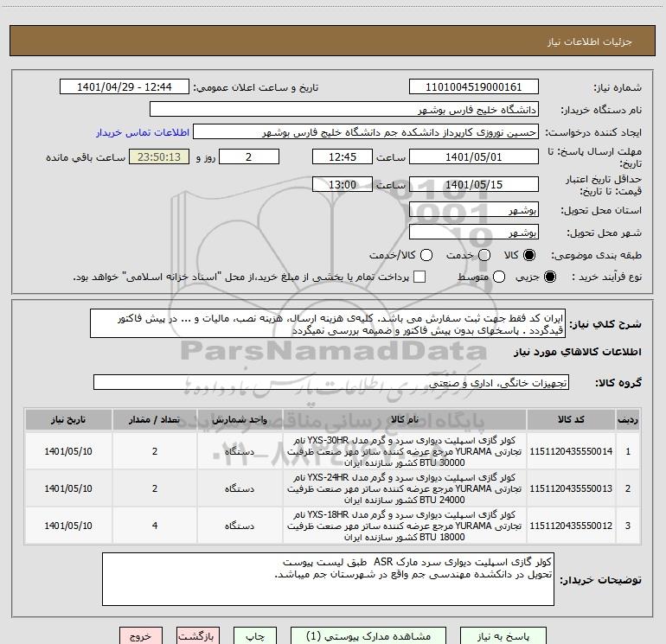Click the کد کالا column header
Viewport: 666px width, 644px height.
point(571,419)
